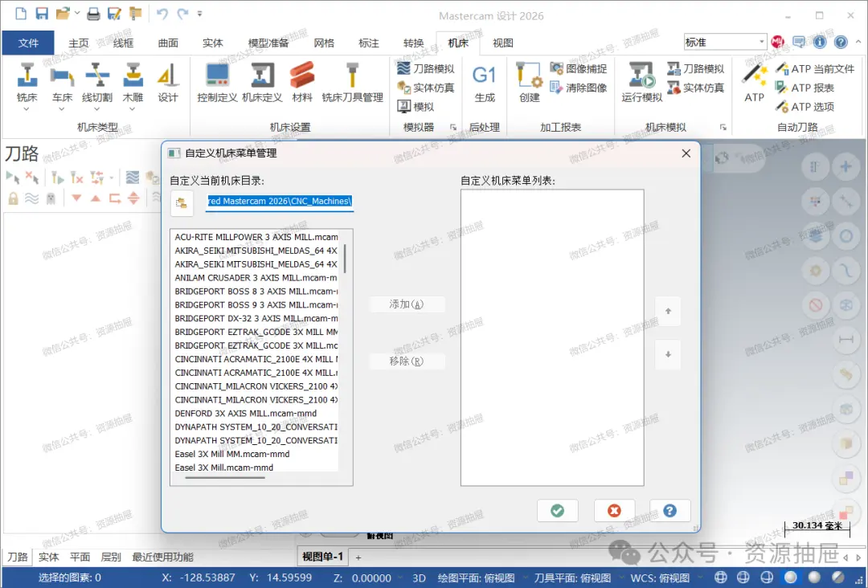Open dialog help question-mark button
This screenshot has width=868, height=588.
(669, 510)
